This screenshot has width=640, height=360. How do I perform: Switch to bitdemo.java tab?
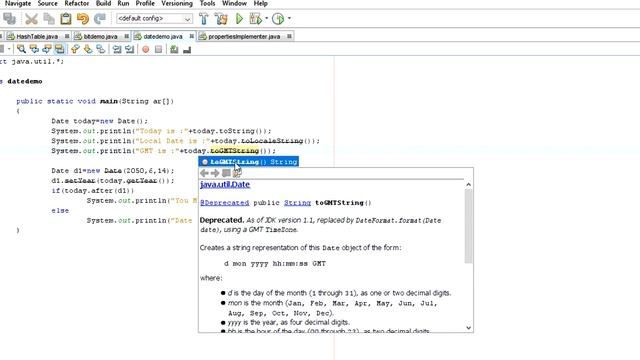(x=100, y=36)
